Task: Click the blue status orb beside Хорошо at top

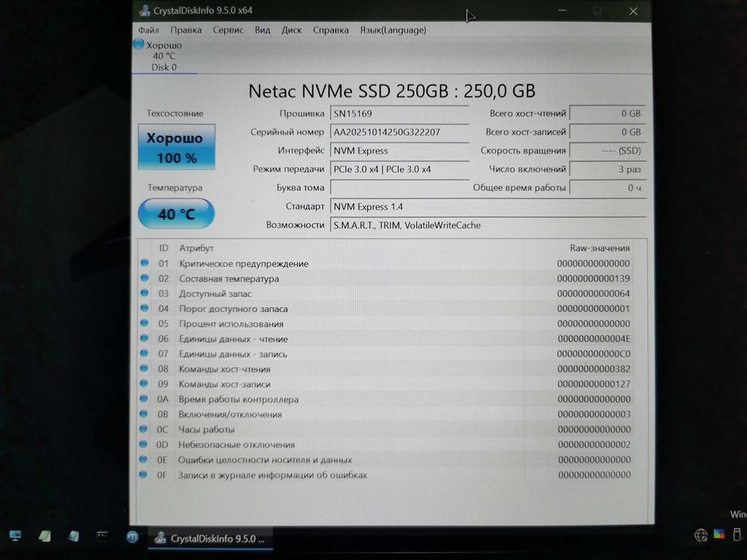Action: tap(139, 44)
